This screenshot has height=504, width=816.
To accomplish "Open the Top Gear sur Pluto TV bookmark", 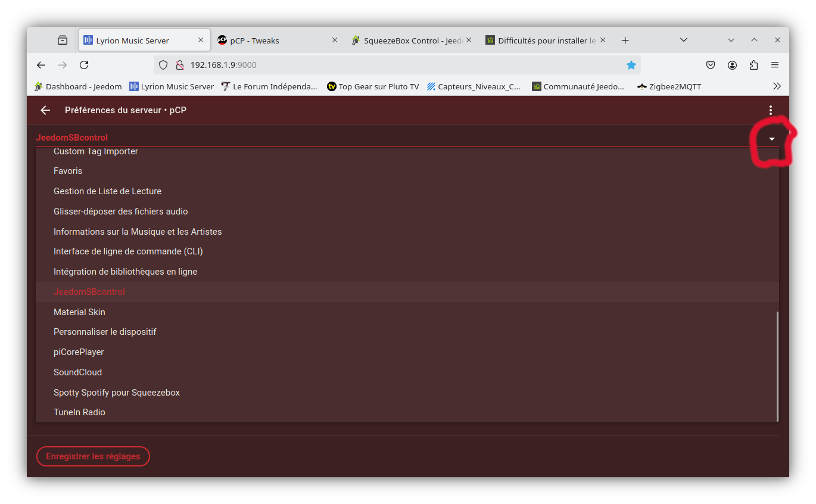I will point(373,86).
